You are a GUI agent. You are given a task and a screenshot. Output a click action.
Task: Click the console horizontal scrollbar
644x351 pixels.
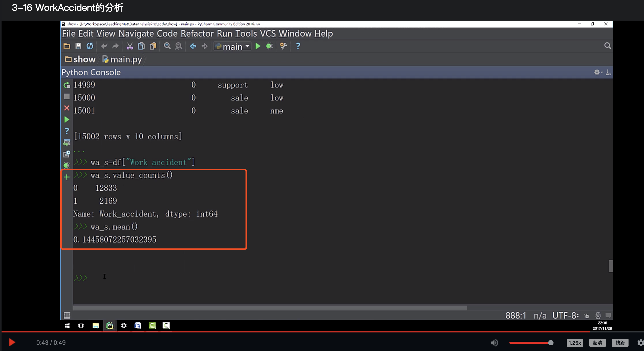click(x=270, y=308)
